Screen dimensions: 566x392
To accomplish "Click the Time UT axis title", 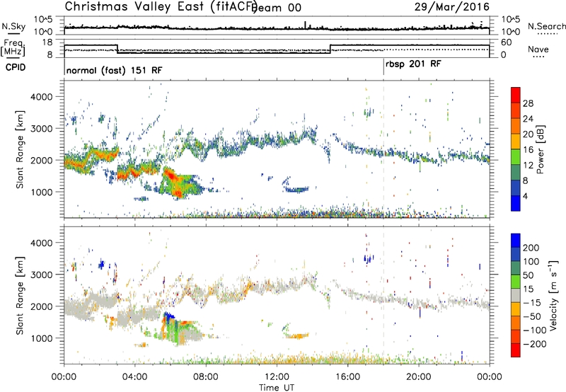I will pyautogui.click(x=277, y=388).
